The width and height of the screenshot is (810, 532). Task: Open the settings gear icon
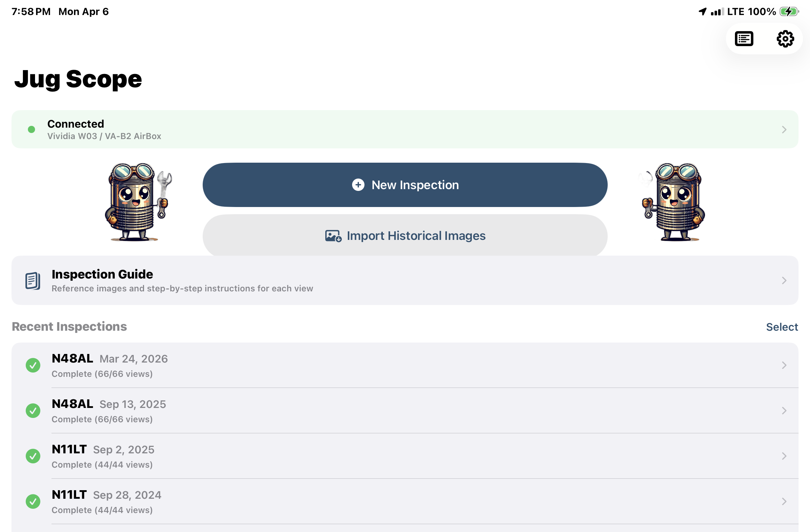click(x=785, y=39)
